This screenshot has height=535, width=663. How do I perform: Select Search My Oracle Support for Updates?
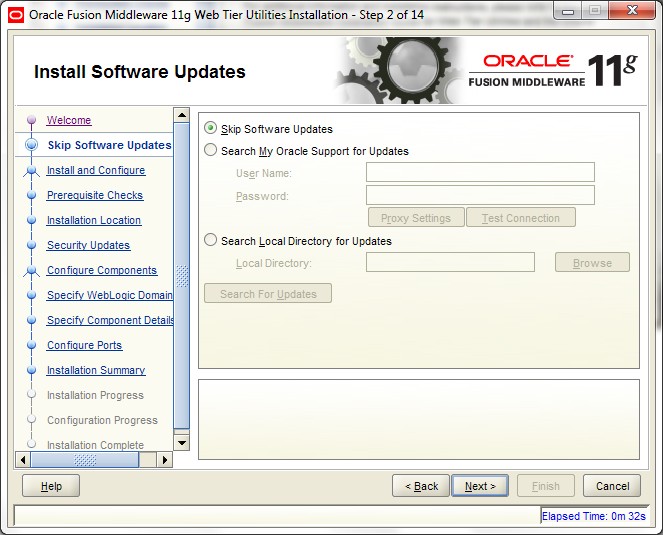coord(211,151)
